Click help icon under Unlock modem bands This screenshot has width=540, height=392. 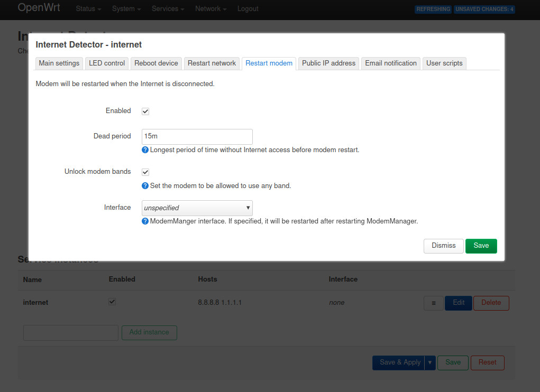[145, 186]
